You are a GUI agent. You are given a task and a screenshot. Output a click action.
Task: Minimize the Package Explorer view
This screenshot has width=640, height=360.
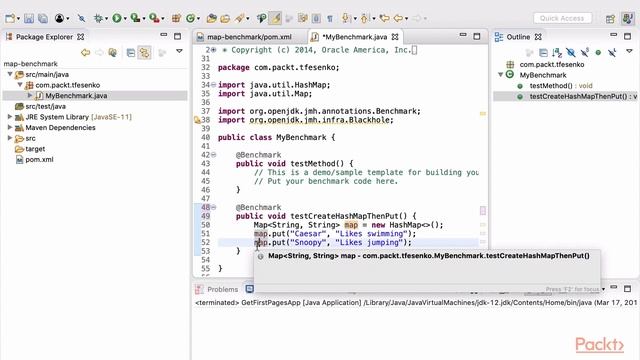click(x=163, y=36)
